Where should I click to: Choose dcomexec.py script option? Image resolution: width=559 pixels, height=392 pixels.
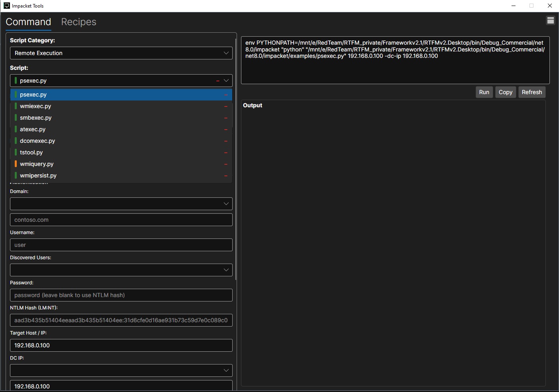click(x=121, y=141)
